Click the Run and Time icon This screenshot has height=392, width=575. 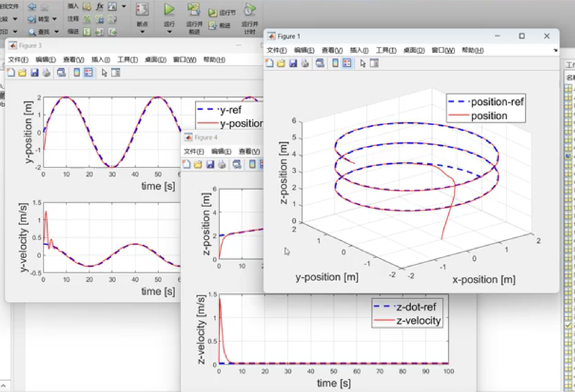pyautogui.click(x=250, y=10)
